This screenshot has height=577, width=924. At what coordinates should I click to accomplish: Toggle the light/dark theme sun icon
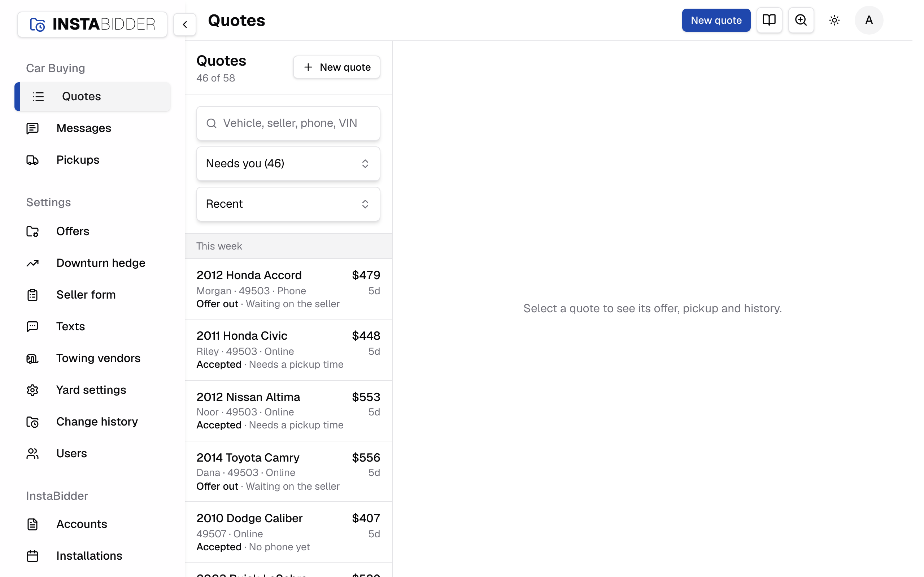[x=834, y=20]
